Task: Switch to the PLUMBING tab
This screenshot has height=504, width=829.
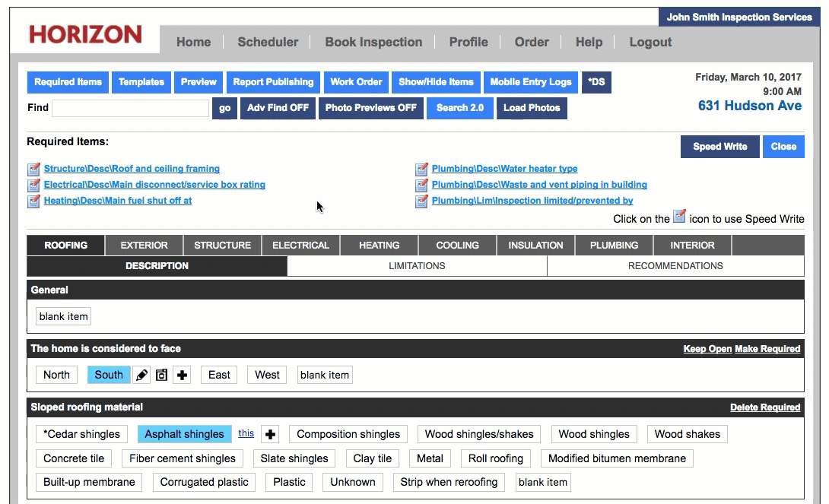Action: 614,246
